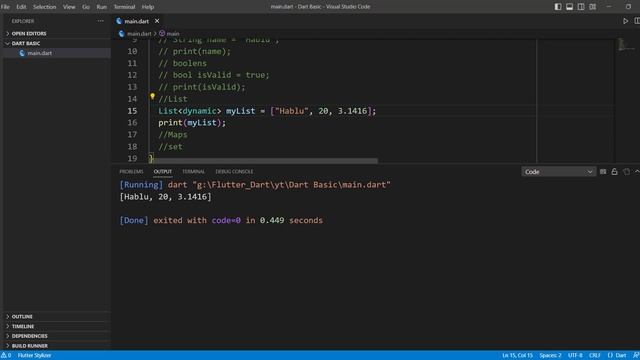Collapse the Dart Basic folder section

(x=57, y=43)
